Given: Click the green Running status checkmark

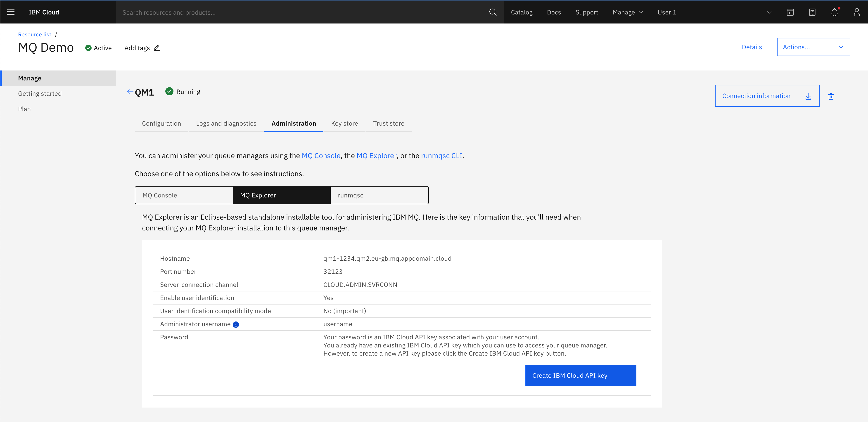Looking at the screenshot, I should (169, 91).
